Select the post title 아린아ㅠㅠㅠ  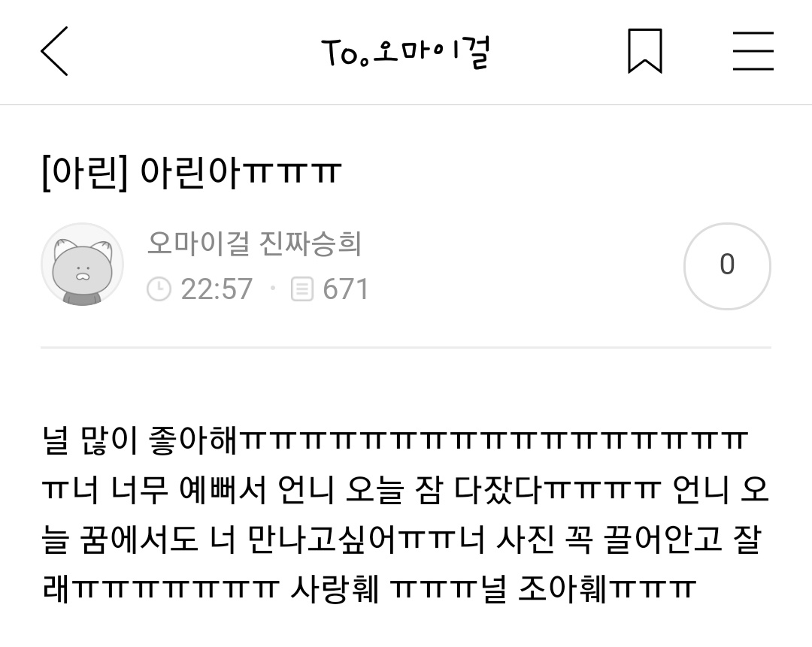(x=241, y=172)
